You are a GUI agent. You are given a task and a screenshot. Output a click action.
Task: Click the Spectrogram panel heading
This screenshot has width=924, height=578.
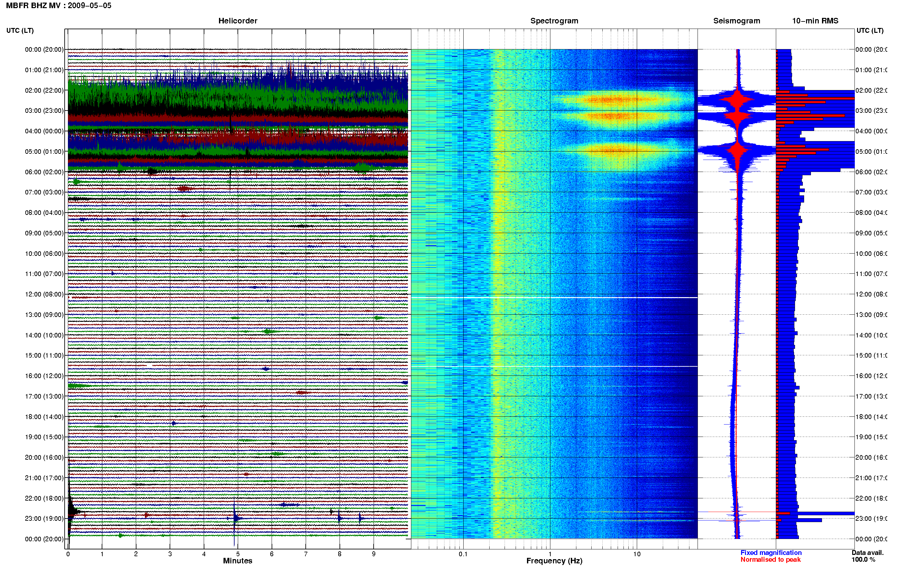coord(554,21)
